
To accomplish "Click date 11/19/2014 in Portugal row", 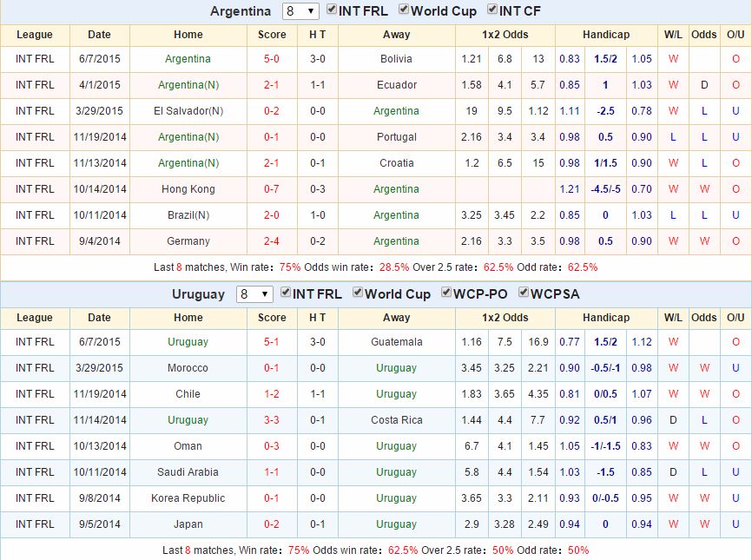I will (x=100, y=137).
